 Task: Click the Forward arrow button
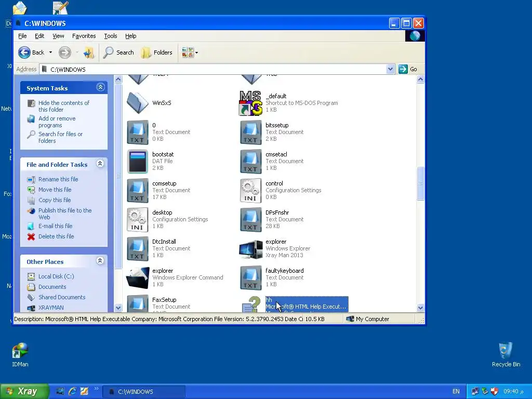tap(65, 52)
